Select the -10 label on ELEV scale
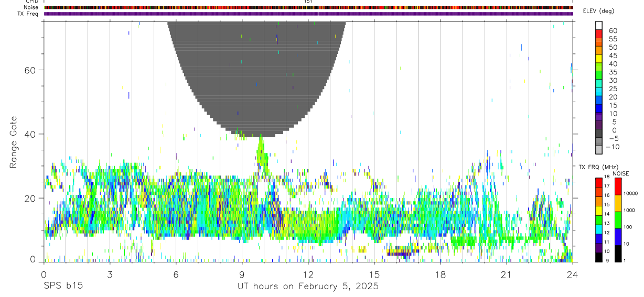The height and width of the screenshot is (297, 644). coord(613,147)
